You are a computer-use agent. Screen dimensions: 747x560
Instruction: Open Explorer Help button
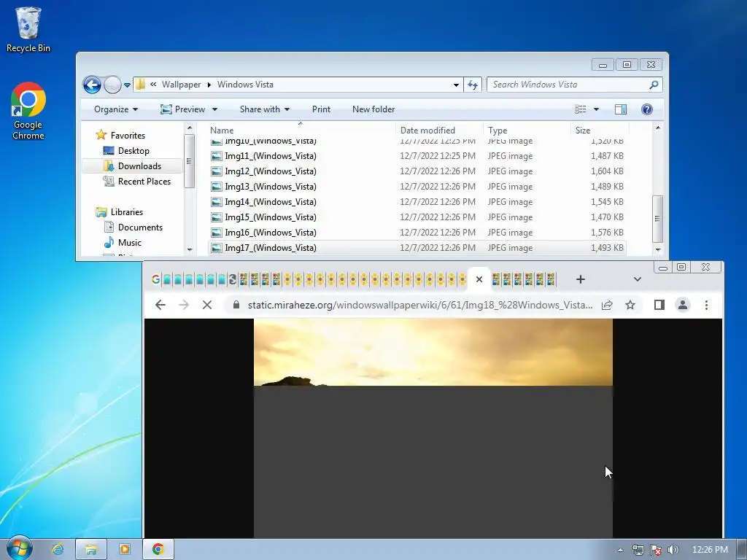coord(647,109)
